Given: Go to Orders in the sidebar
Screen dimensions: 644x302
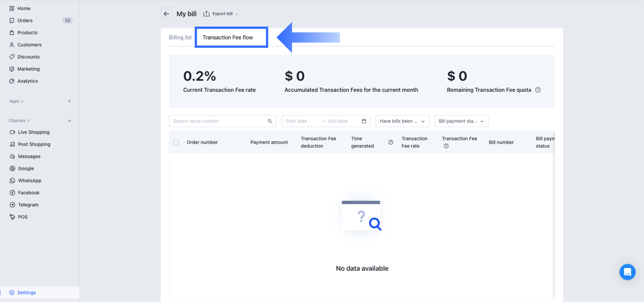Looking at the screenshot, I should point(25,20).
